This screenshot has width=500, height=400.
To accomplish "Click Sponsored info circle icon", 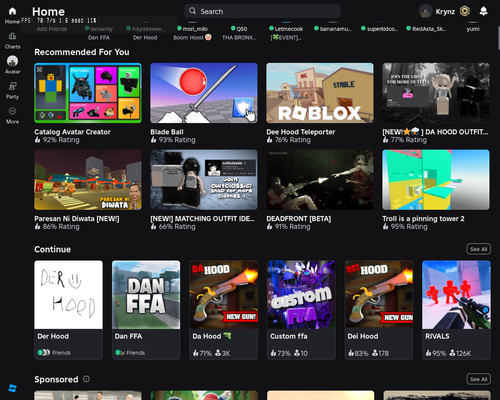I will pos(86,379).
